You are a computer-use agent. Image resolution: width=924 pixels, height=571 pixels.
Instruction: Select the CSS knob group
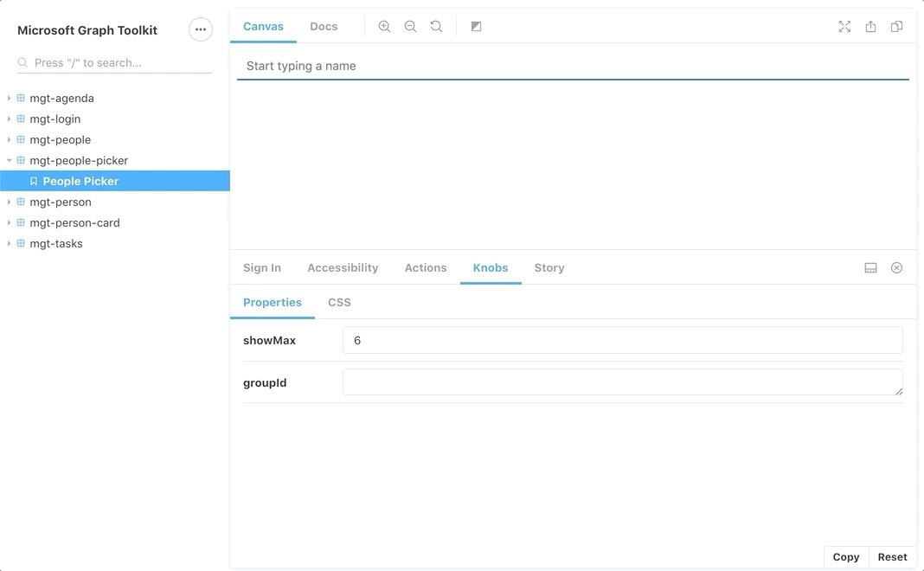[339, 302]
